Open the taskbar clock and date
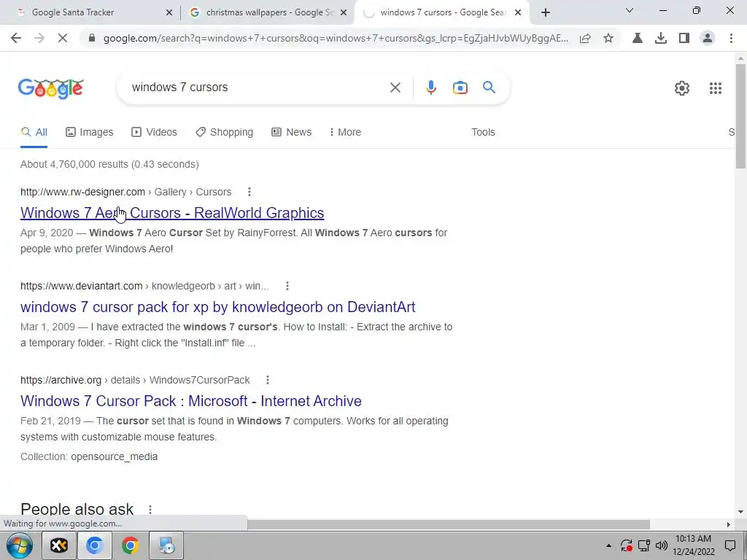This screenshot has height=560, width=747. (x=694, y=545)
